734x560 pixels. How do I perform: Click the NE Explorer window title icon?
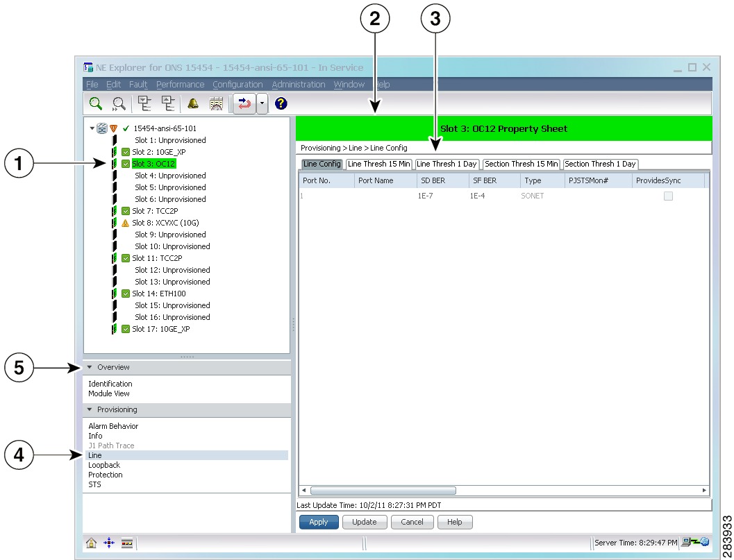(x=88, y=67)
